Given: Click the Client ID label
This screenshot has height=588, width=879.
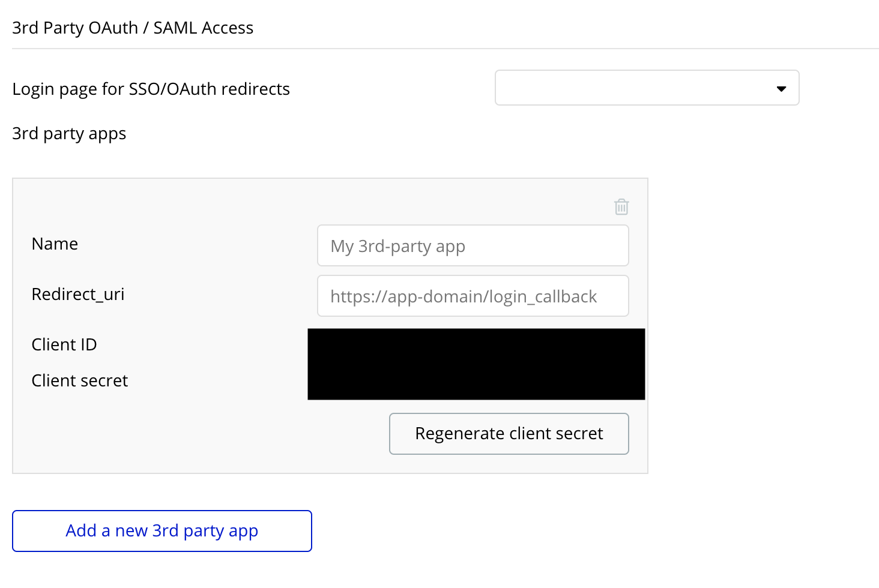Looking at the screenshot, I should (x=64, y=344).
